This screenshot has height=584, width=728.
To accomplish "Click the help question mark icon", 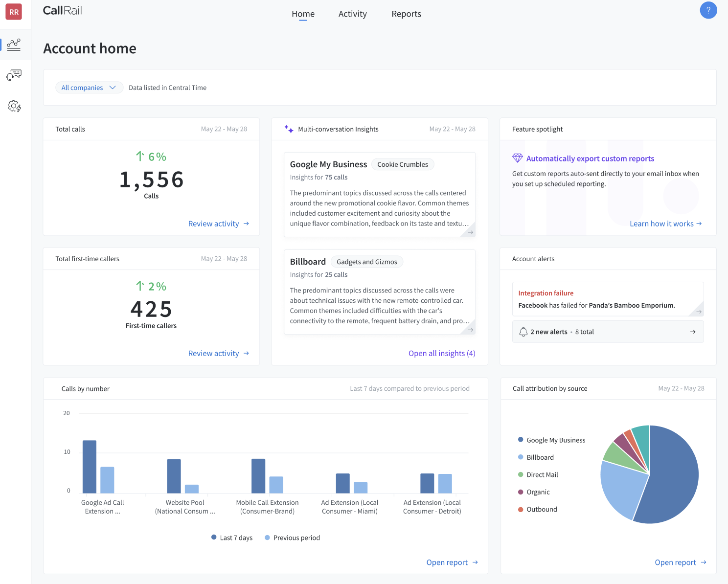I will pyautogui.click(x=708, y=10).
